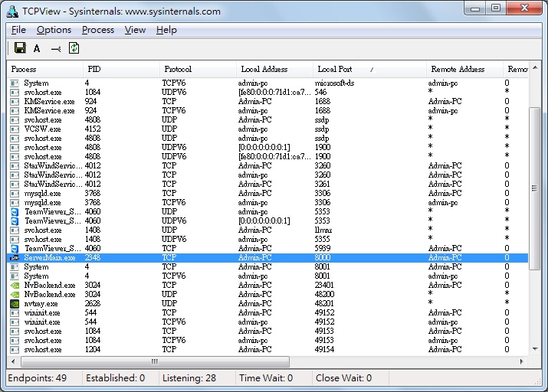Sort by the Local Address column header
The height and width of the screenshot is (392, 548).
tap(274, 69)
